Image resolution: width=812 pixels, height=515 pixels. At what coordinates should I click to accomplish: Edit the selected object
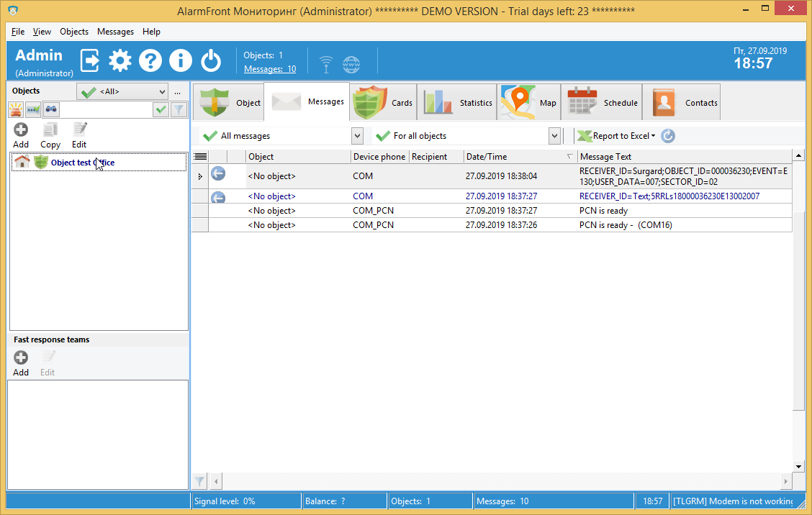pyautogui.click(x=79, y=136)
